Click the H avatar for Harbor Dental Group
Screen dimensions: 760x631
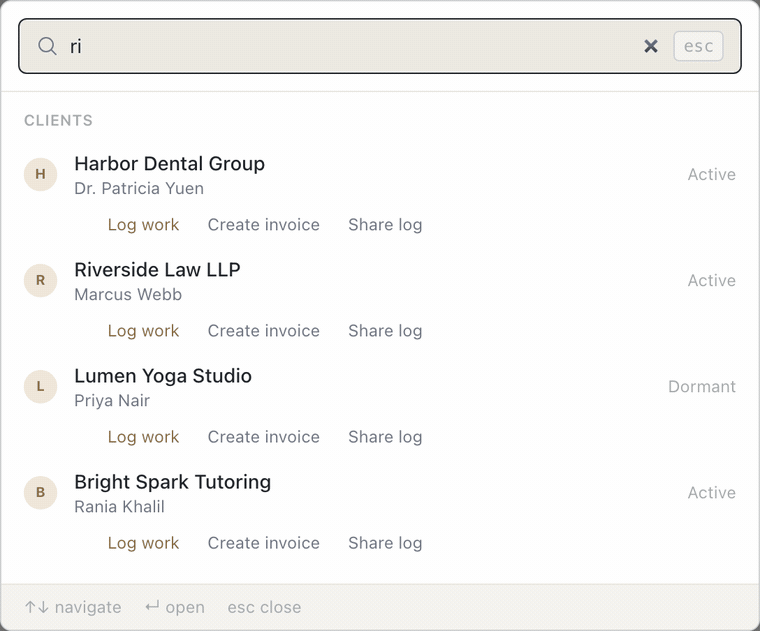coord(41,174)
